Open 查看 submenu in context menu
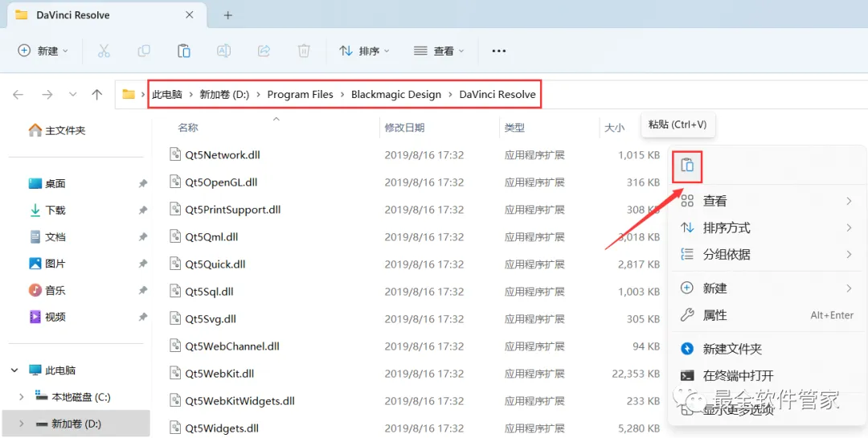This screenshot has width=868, height=438. 768,201
